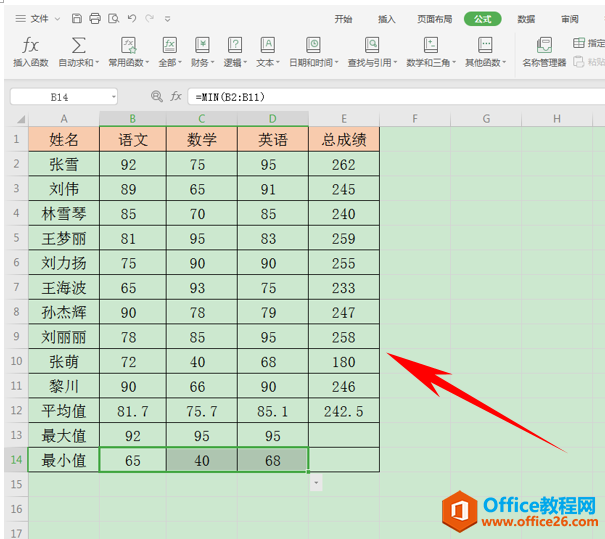Screen dimensions: 605x539
Task: Open the 文件 menu
Action: (39, 19)
